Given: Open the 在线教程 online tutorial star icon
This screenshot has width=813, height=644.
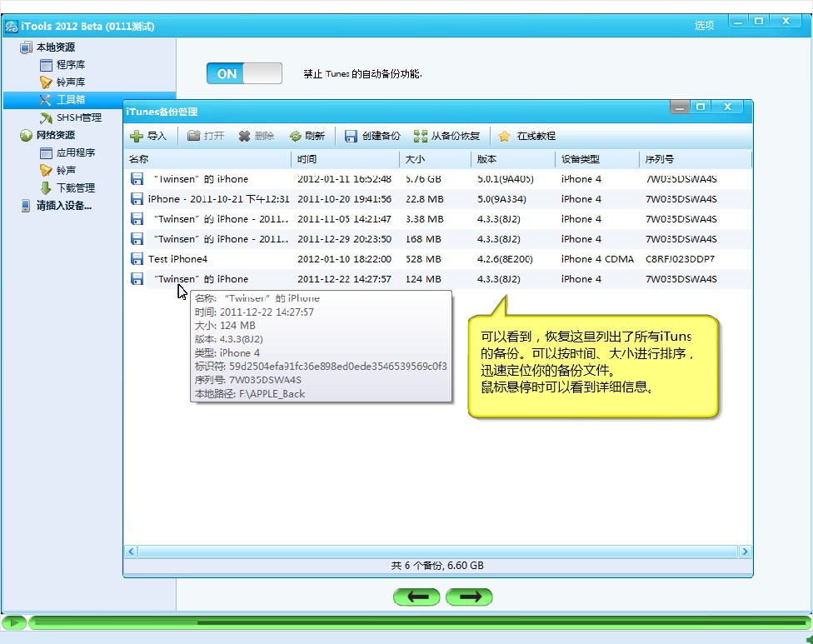Looking at the screenshot, I should point(504,136).
